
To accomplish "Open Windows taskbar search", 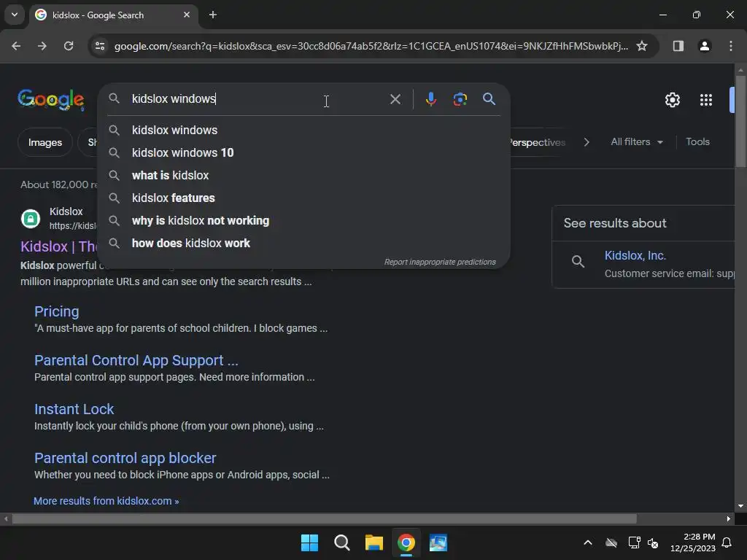I will (341, 542).
